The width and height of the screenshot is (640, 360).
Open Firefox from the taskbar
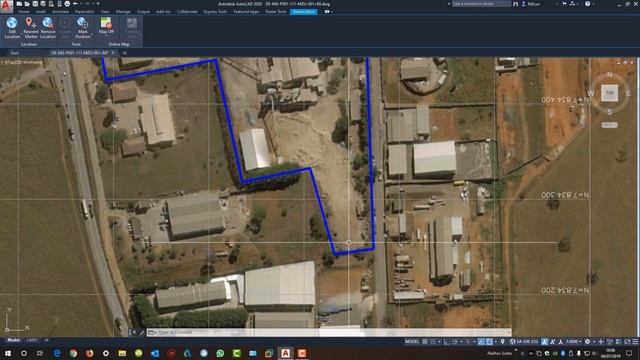click(x=89, y=353)
